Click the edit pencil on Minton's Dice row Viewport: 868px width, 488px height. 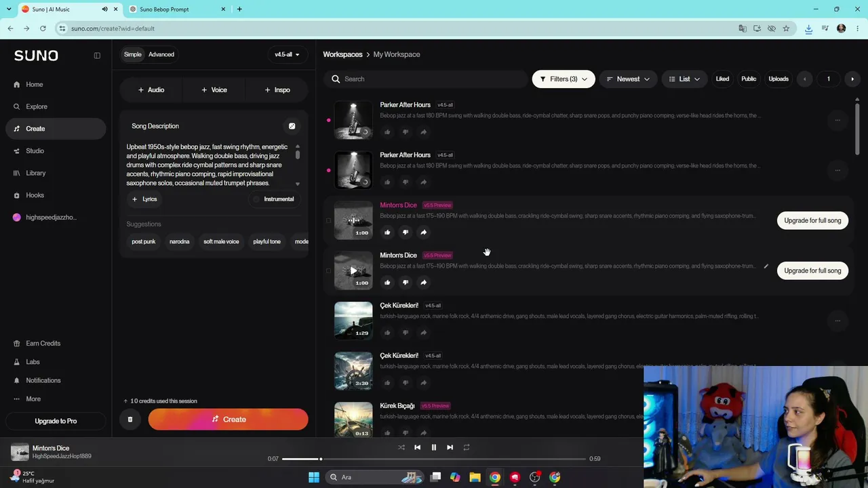point(766,266)
